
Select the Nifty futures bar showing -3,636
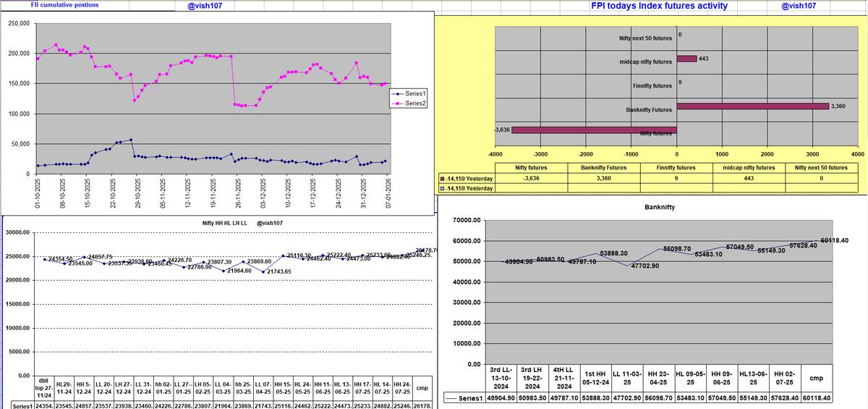coord(594,131)
